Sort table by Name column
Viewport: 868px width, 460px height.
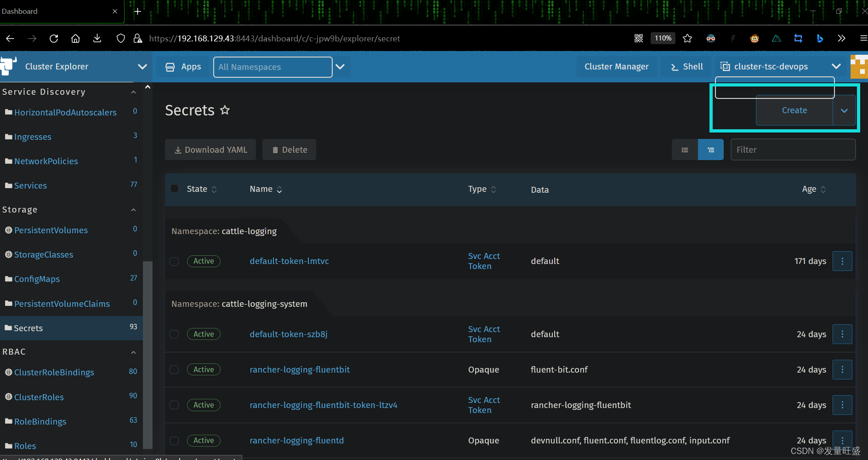(266, 189)
